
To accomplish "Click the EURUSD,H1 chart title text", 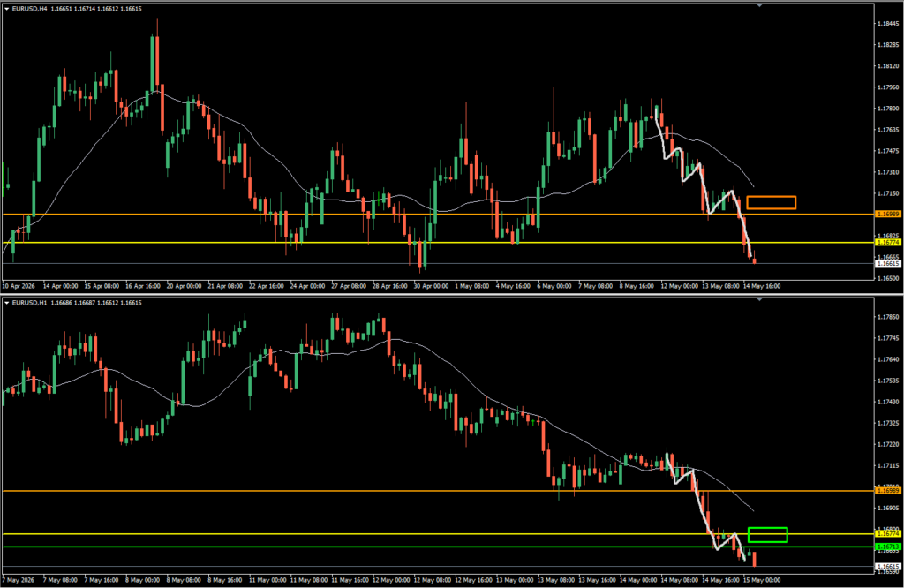I will (29, 303).
